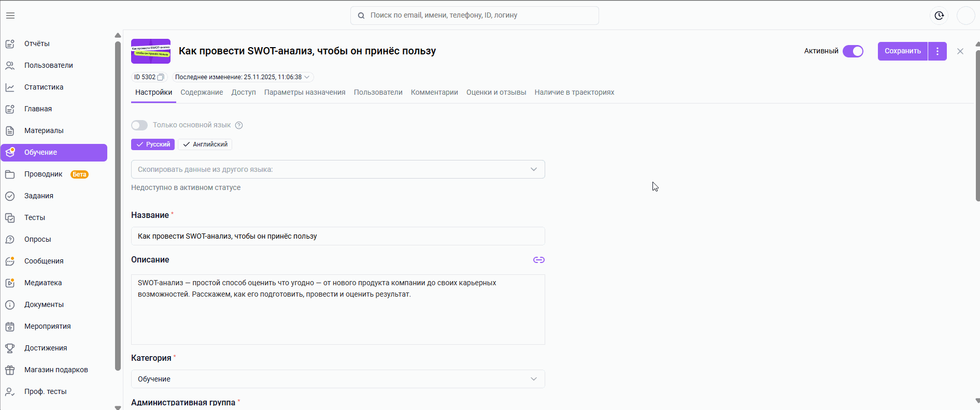Image resolution: width=980 pixels, height=410 pixels.
Task: Open the Скопировать данные из другого языка dropdown
Action: click(x=338, y=169)
